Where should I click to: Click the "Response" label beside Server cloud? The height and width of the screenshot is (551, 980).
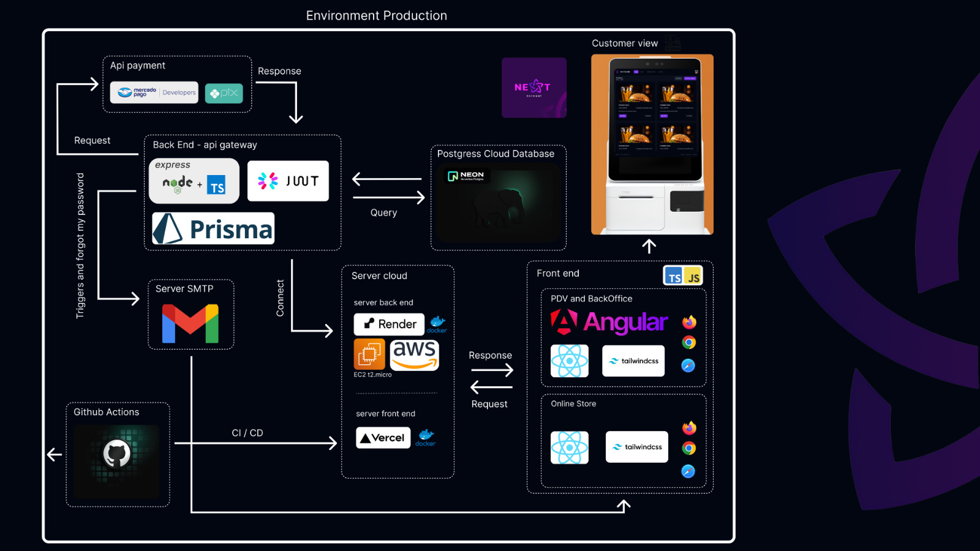(x=491, y=356)
